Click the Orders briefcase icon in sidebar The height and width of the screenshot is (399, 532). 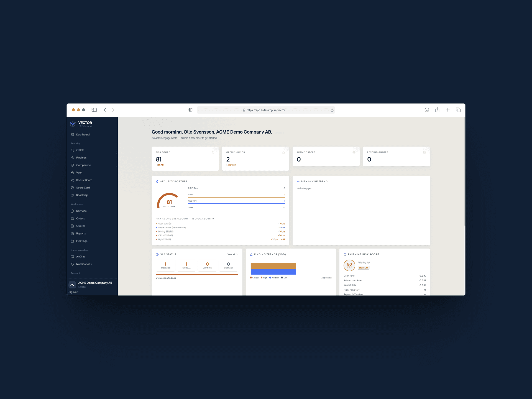click(72, 219)
